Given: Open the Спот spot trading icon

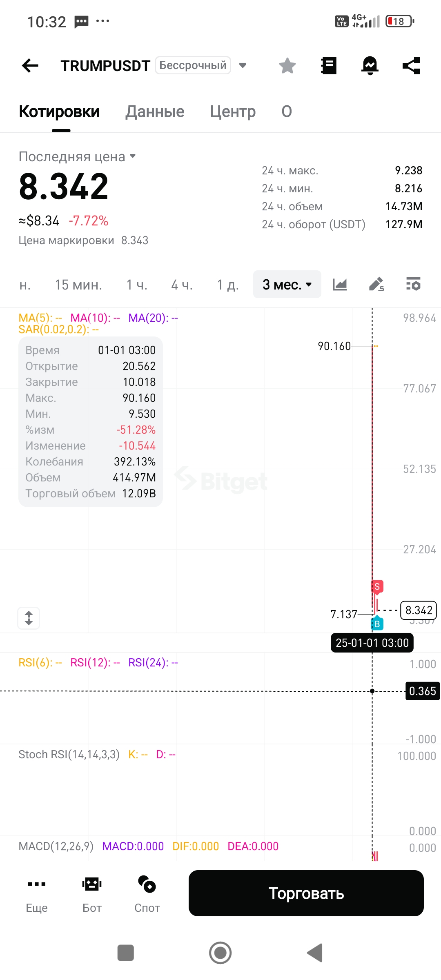Looking at the screenshot, I should [147, 894].
